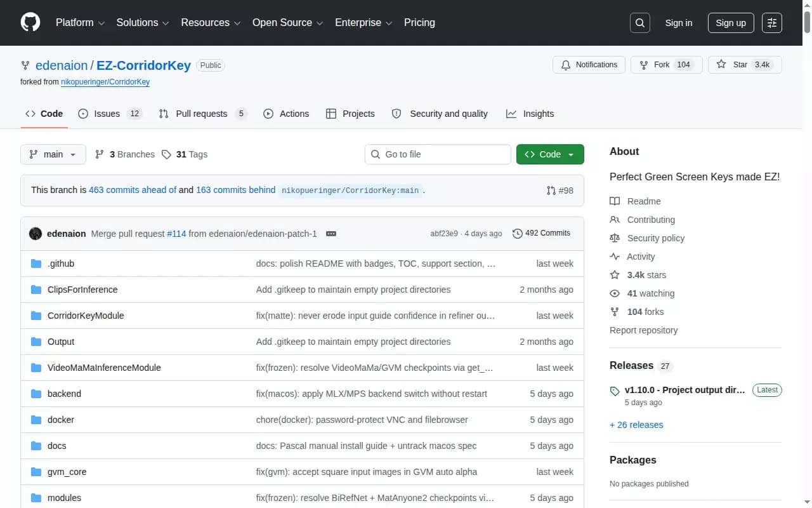Open pull request #98 link
This screenshot has width=812, height=508.
[x=560, y=190]
